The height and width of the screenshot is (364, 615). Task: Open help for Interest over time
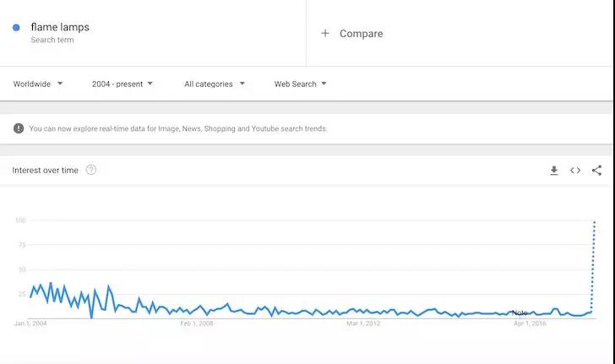coord(91,170)
